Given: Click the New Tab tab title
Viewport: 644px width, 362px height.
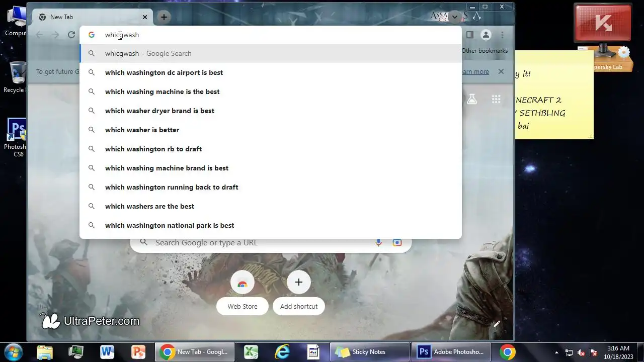Looking at the screenshot, I should 61,17.
